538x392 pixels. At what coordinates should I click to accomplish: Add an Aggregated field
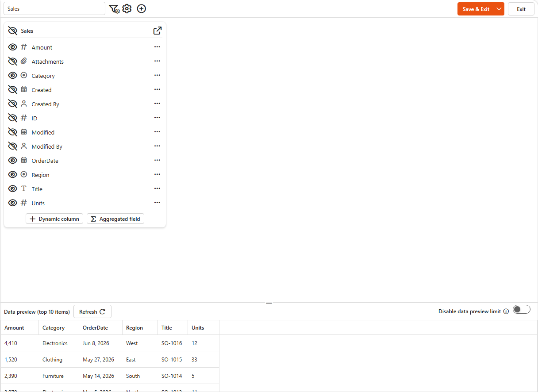point(115,219)
